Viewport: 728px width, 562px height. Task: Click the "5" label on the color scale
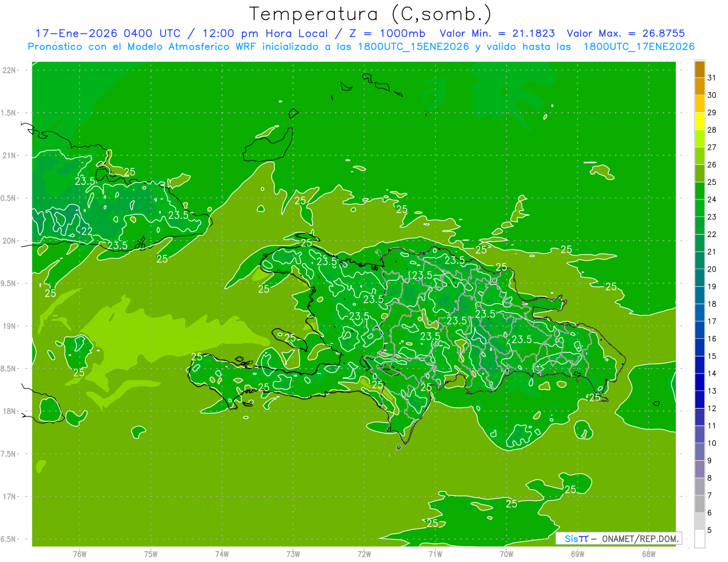pos(710,530)
